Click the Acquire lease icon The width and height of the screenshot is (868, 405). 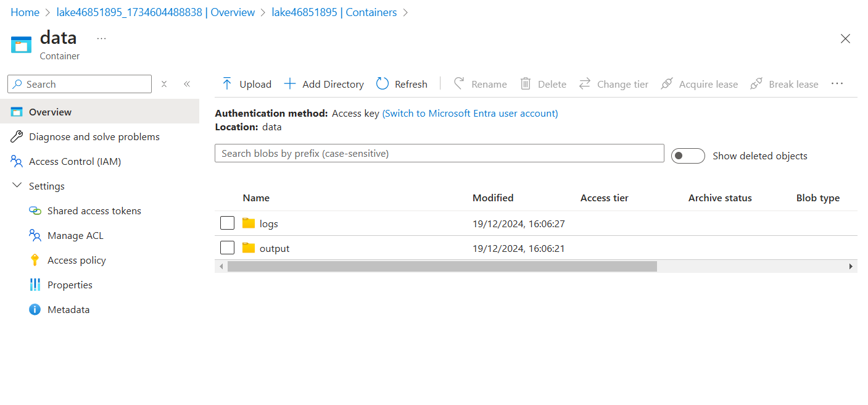point(667,83)
